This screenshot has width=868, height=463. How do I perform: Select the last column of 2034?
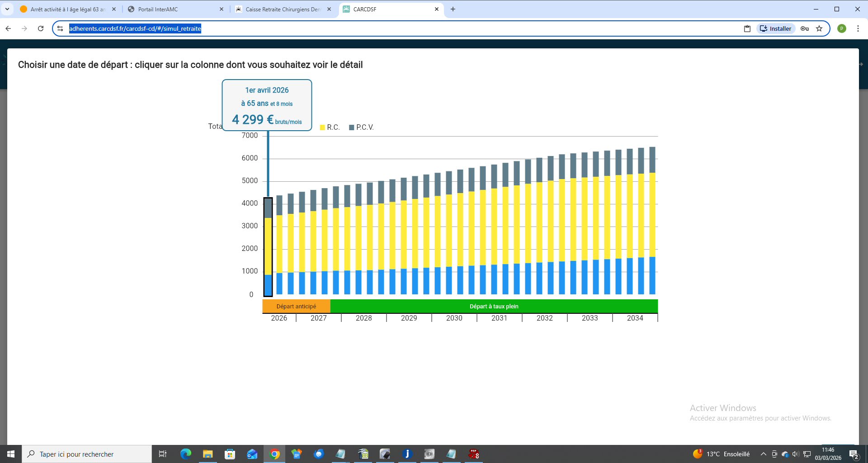point(652,221)
